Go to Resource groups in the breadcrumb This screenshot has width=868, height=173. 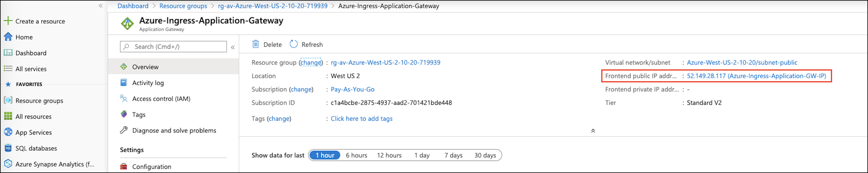tap(183, 6)
